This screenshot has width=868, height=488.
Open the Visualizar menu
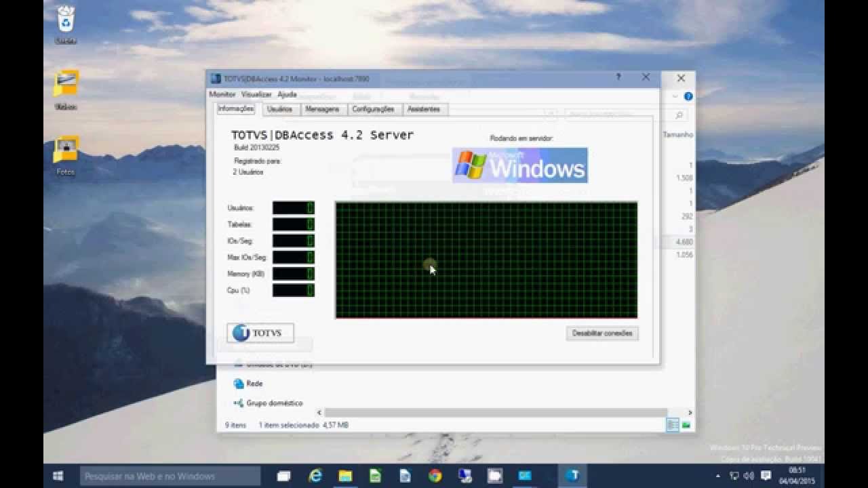pos(256,94)
